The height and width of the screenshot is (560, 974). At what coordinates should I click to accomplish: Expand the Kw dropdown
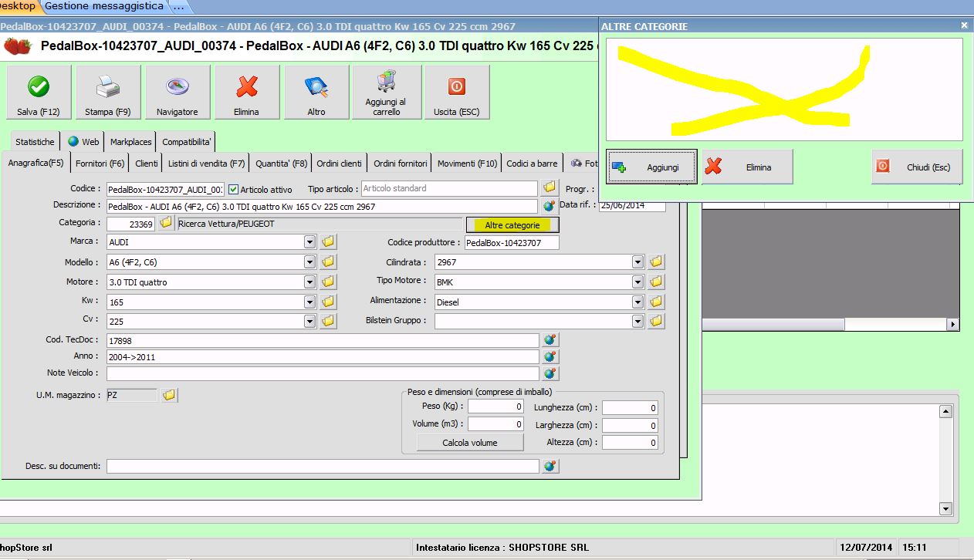[x=309, y=302]
